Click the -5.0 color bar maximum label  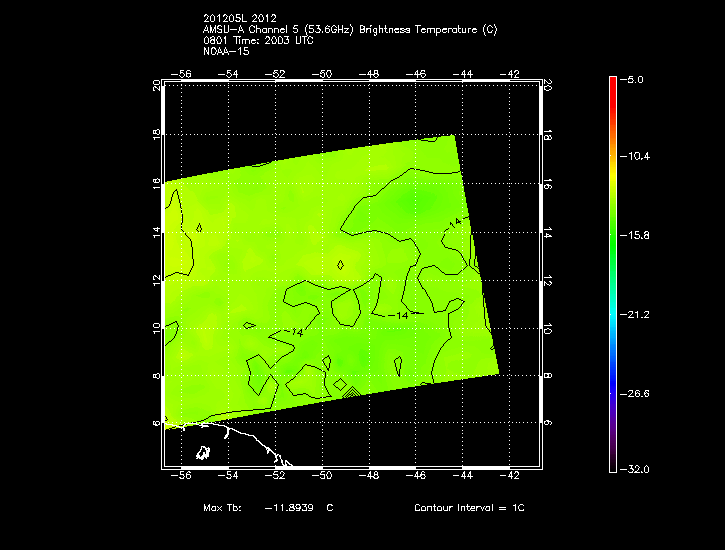point(636,79)
